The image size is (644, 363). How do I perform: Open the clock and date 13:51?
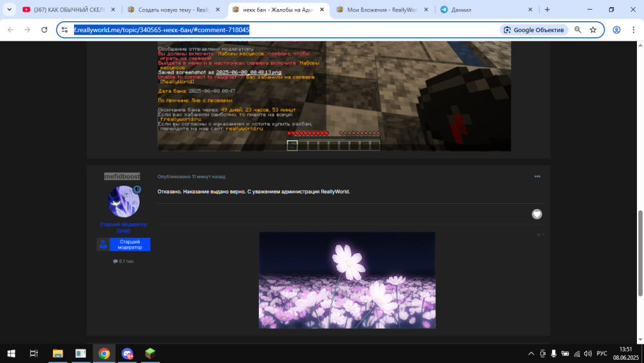tap(626, 353)
